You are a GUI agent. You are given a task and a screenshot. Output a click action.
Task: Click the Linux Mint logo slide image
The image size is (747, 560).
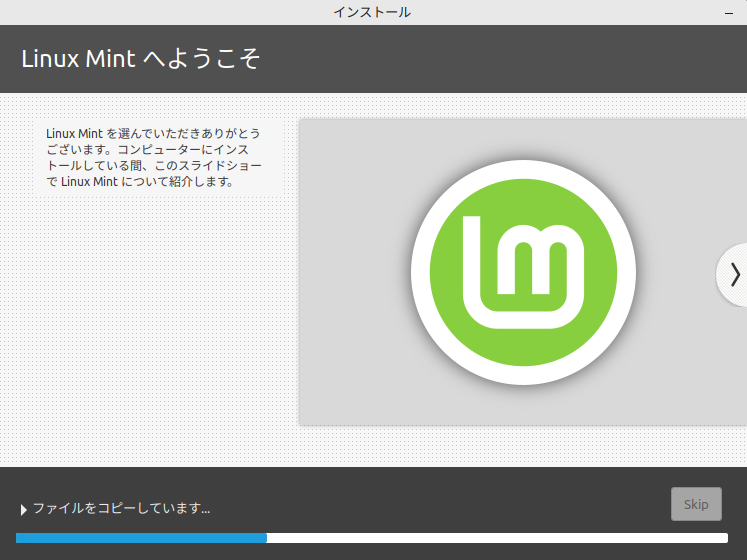click(x=523, y=272)
